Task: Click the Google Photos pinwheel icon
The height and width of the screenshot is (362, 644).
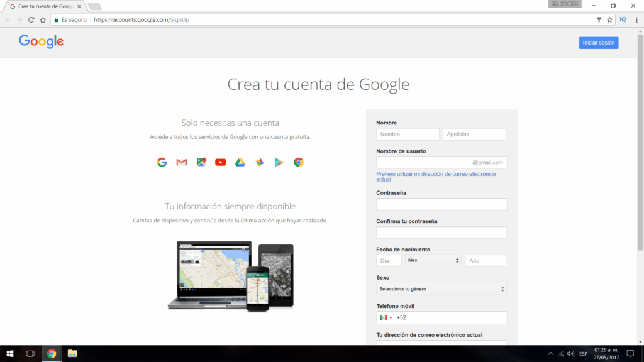Action: coord(259,162)
